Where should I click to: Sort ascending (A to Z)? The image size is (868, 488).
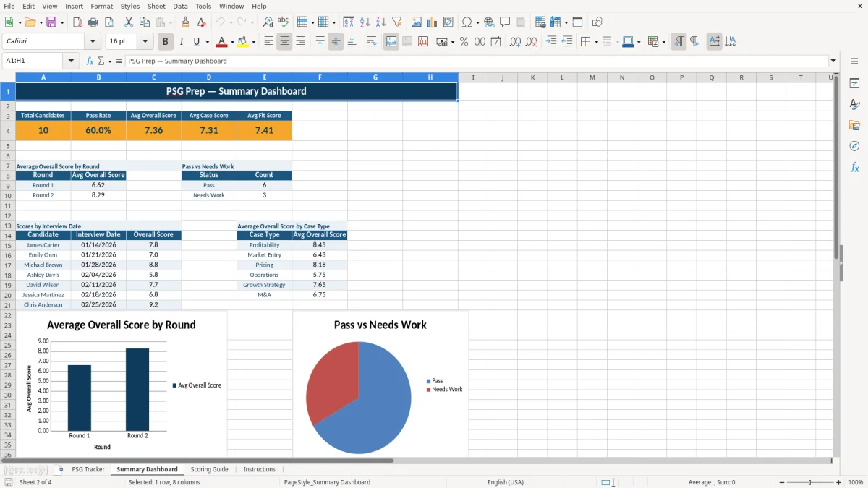365,22
